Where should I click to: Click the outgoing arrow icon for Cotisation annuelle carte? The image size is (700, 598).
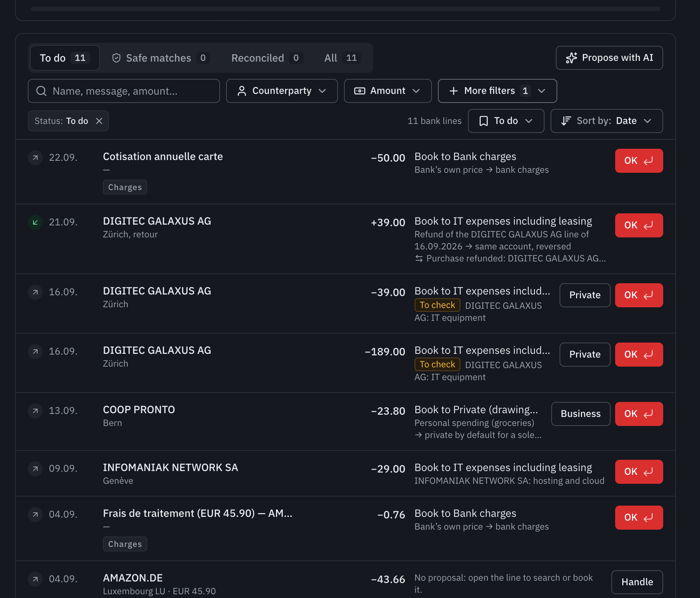35,158
